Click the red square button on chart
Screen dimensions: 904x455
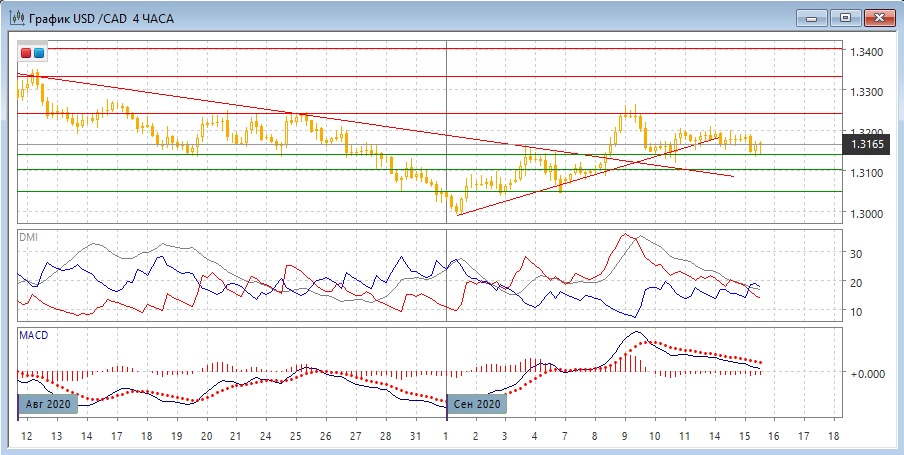[26, 53]
